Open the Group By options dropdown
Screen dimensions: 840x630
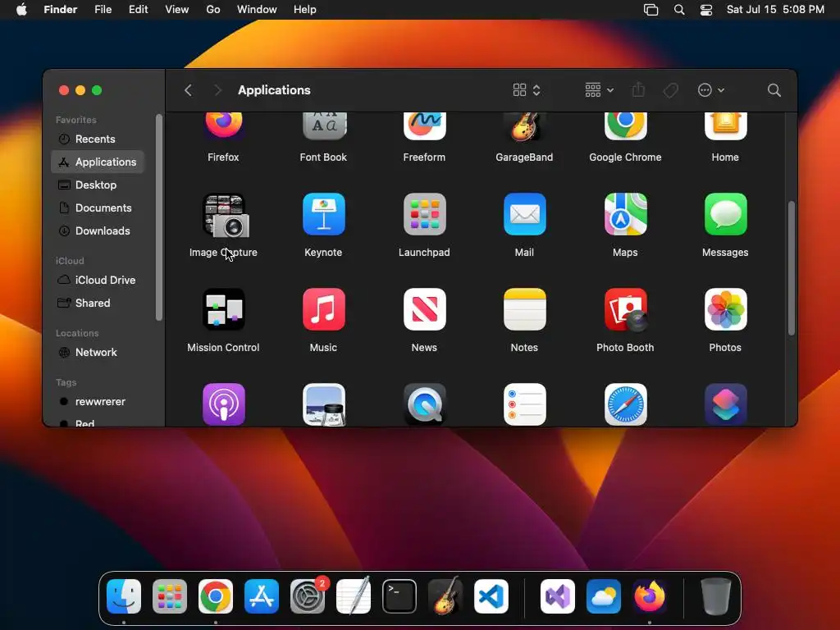(600, 90)
